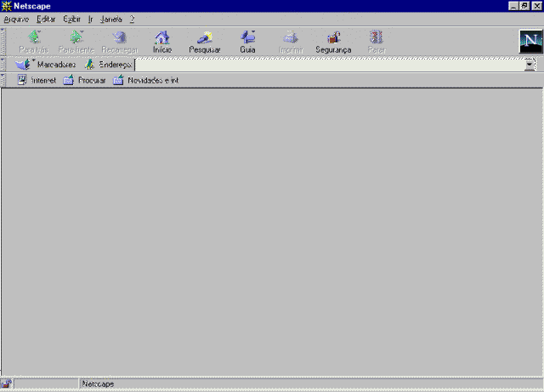Open the Exibir menu
The height and width of the screenshot is (392, 544).
[71, 20]
